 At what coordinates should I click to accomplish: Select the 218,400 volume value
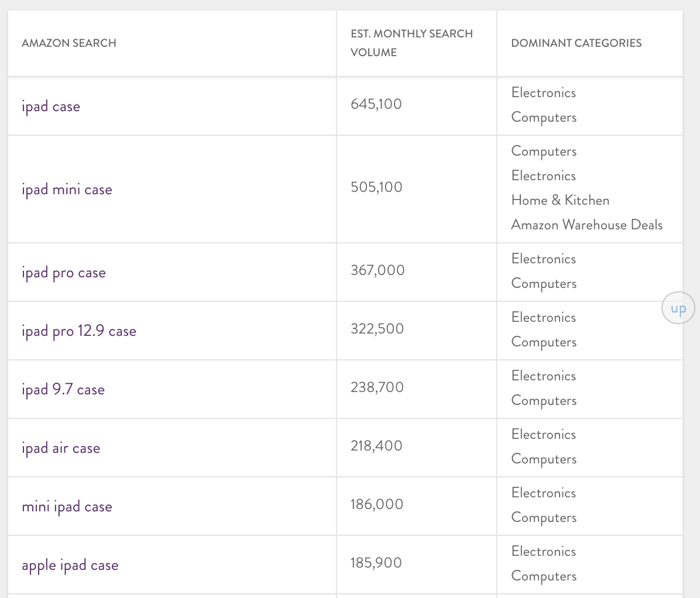click(376, 445)
